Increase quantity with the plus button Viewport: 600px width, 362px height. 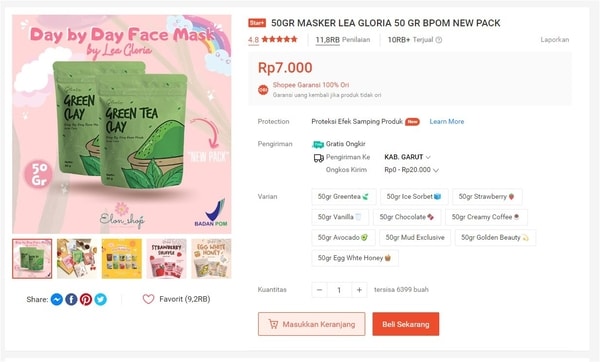tap(359, 290)
